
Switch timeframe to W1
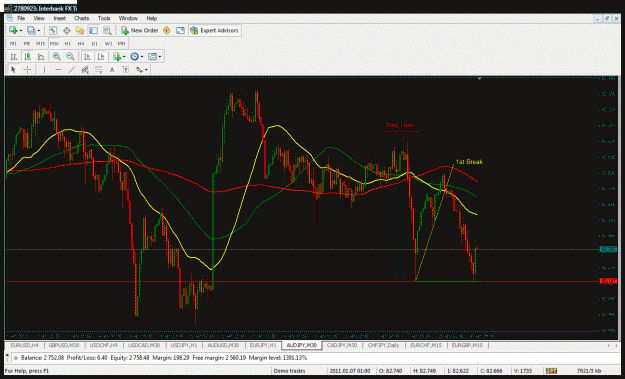[108, 43]
